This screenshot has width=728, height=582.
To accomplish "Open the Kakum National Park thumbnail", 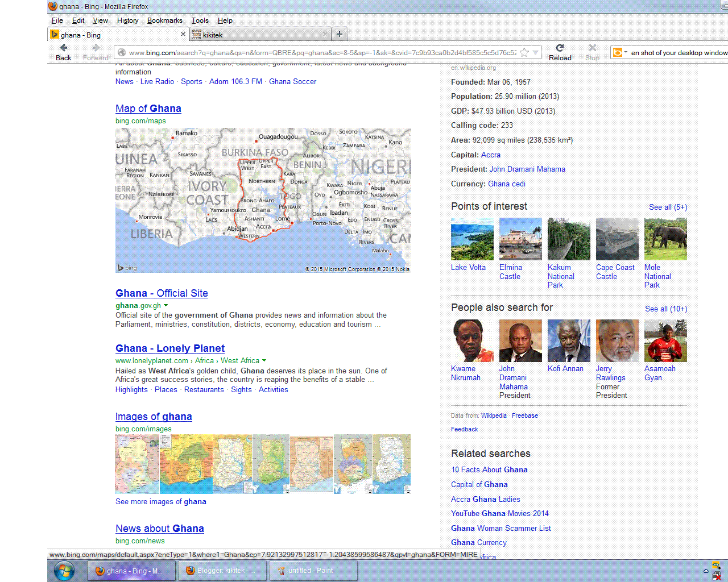I will coord(569,239).
